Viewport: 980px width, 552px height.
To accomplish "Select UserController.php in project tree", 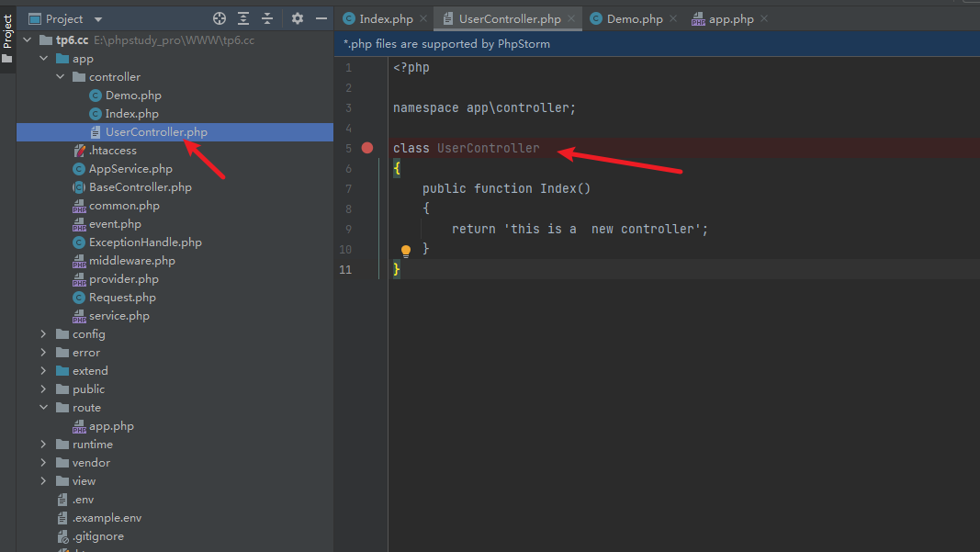I will [156, 132].
